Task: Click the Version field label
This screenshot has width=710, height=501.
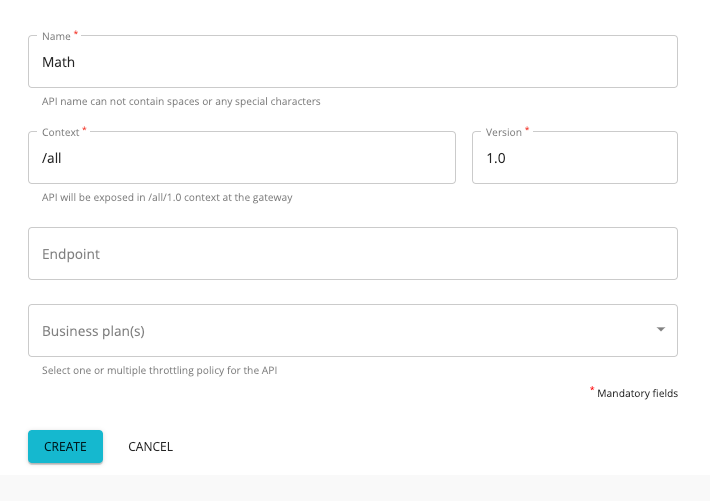Action: pyautogui.click(x=504, y=132)
